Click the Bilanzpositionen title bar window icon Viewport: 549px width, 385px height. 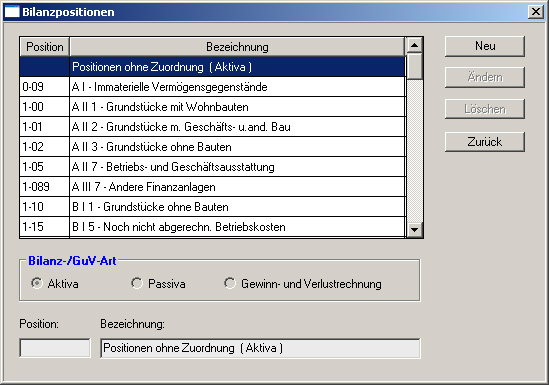(x=12, y=12)
